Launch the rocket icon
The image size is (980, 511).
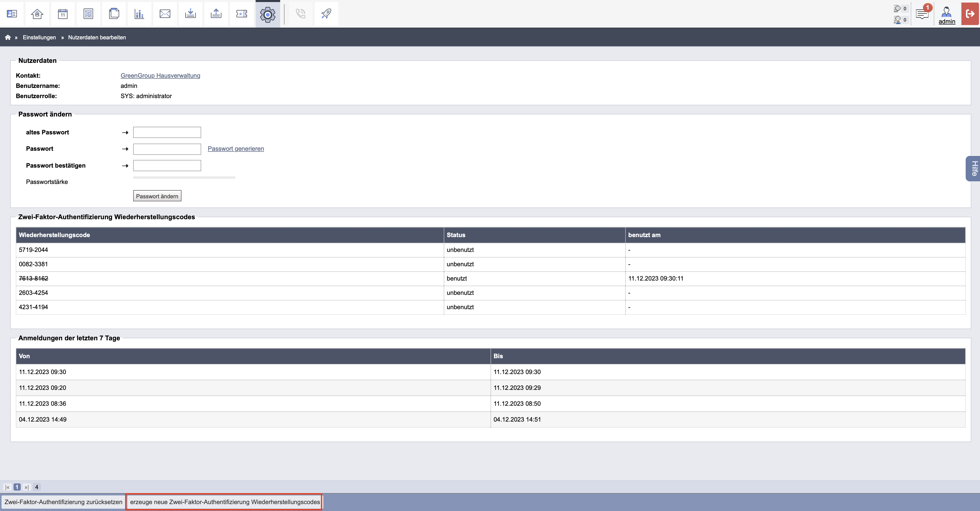pyautogui.click(x=326, y=14)
